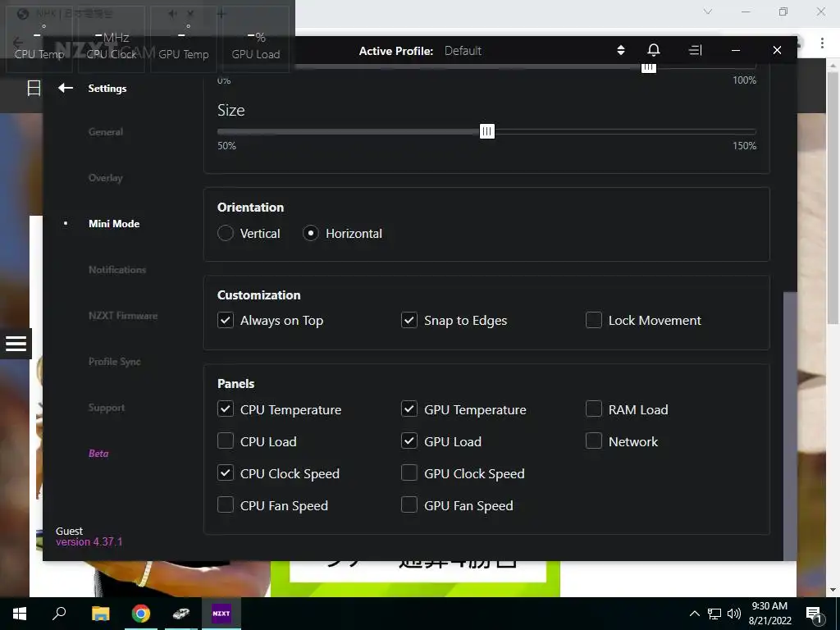
Task: Select the Mini Mode settings section
Action: pyautogui.click(x=114, y=224)
